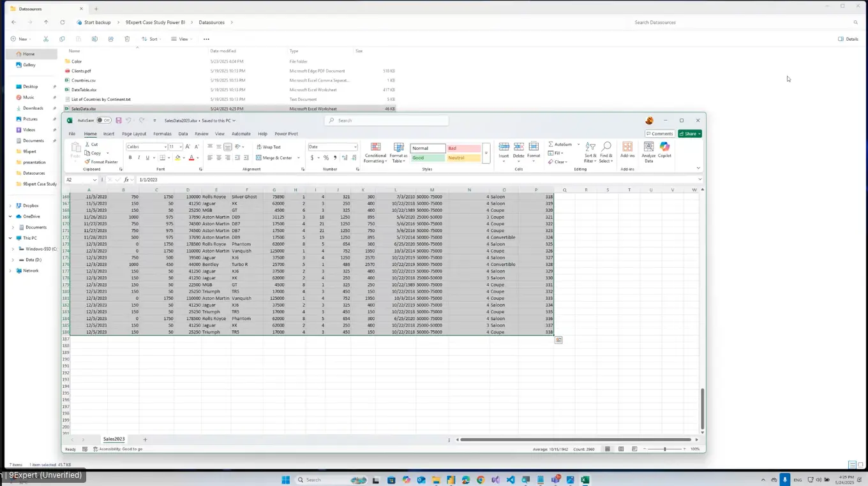Switch to the Data ribbon tab
This screenshot has height=486, width=868.
click(183, 134)
